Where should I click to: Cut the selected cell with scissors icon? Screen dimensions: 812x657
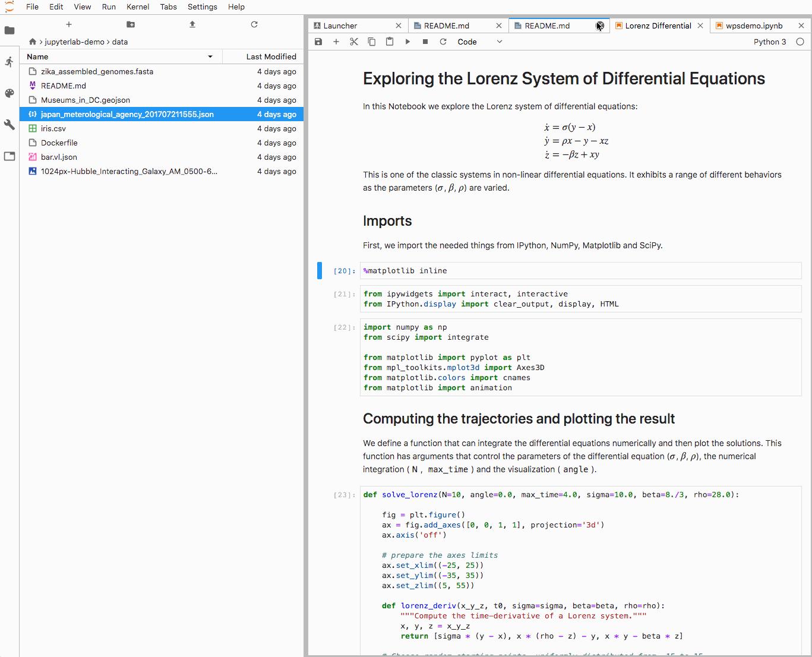(x=354, y=42)
